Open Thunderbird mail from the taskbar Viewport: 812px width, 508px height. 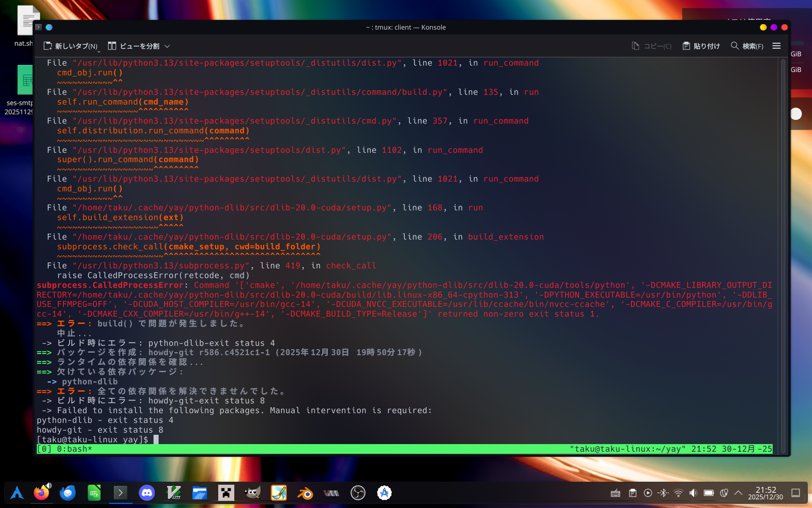click(68, 493)
